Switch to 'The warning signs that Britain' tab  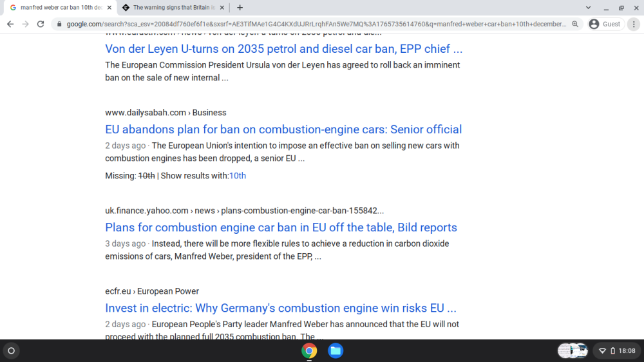tap(174, 7)
